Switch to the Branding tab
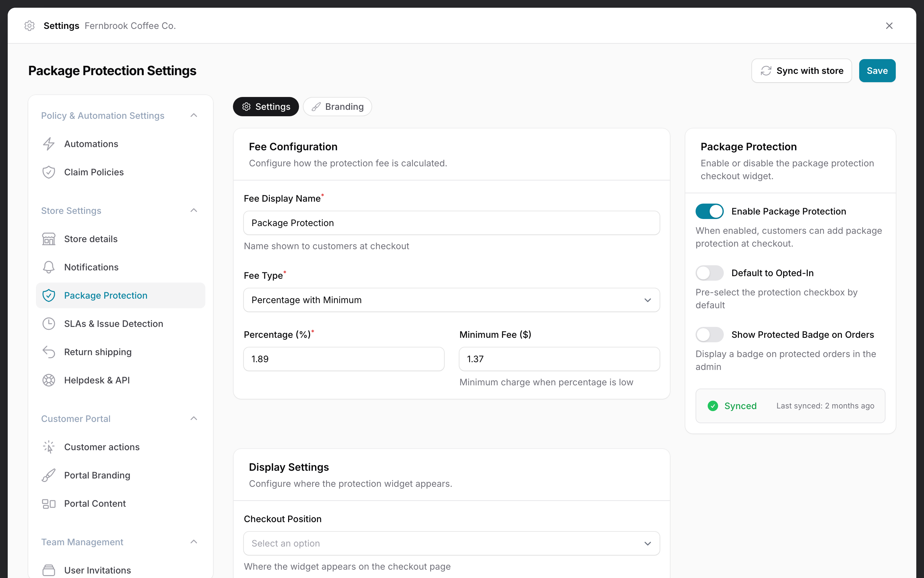The image size is (924, 578). (x=338, y=107)
